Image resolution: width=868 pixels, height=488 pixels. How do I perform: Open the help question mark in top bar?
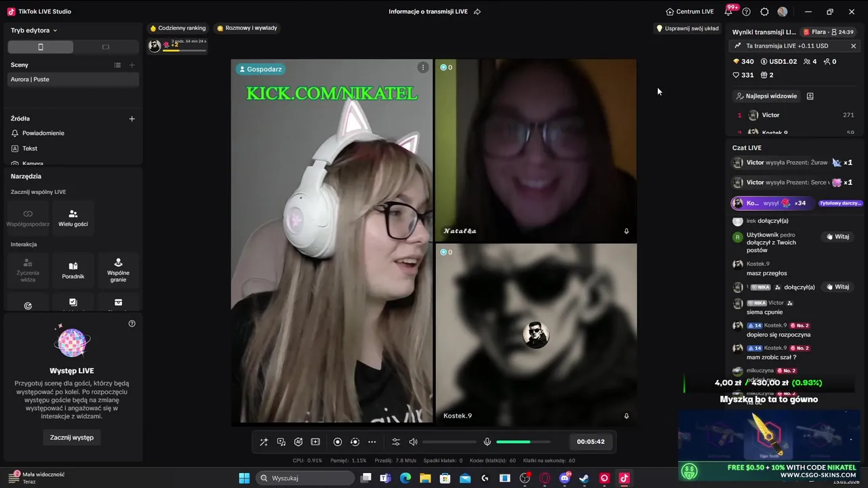coord(747,12)
